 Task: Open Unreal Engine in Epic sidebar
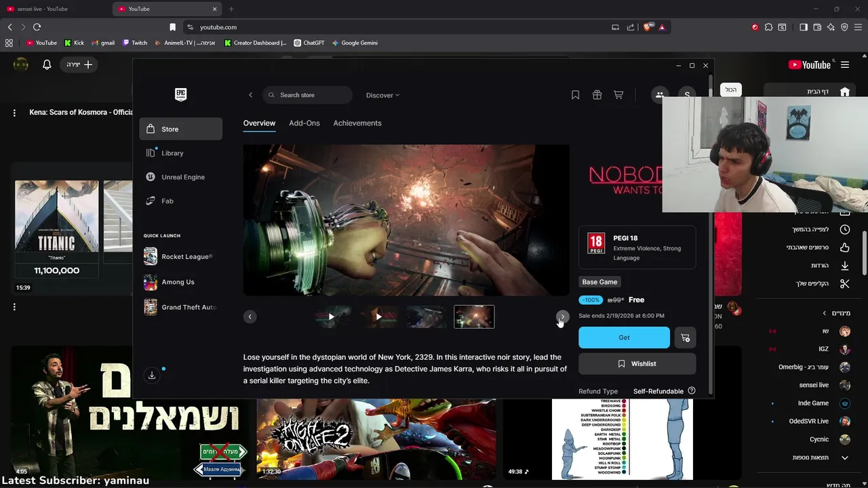tap(181, 177)
